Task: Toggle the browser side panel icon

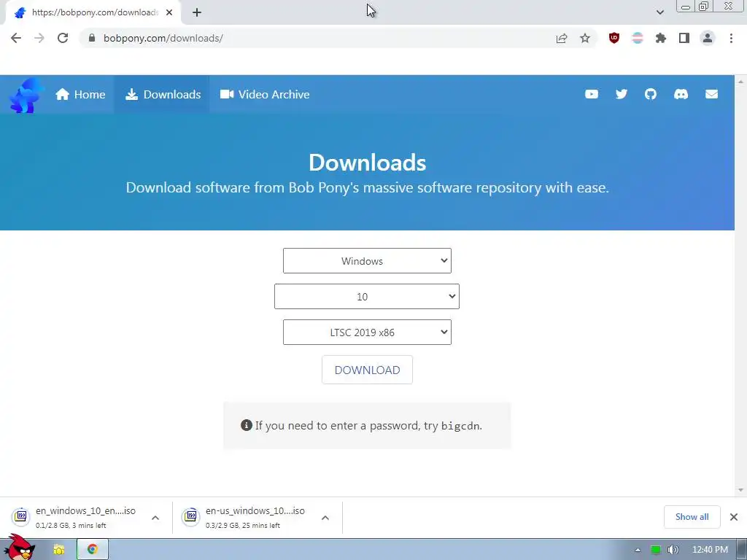Action: (x=684, y=38)
